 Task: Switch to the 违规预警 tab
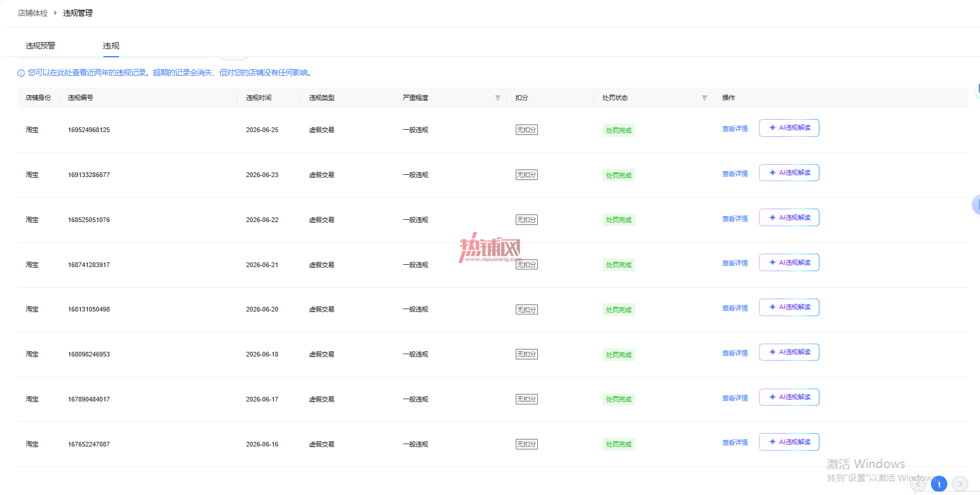tap(40, 46)
